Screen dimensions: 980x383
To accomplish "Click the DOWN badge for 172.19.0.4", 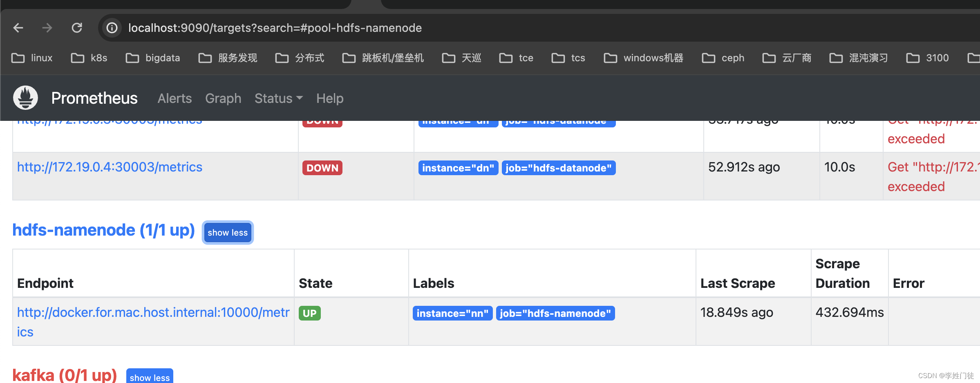I will 322,168.
